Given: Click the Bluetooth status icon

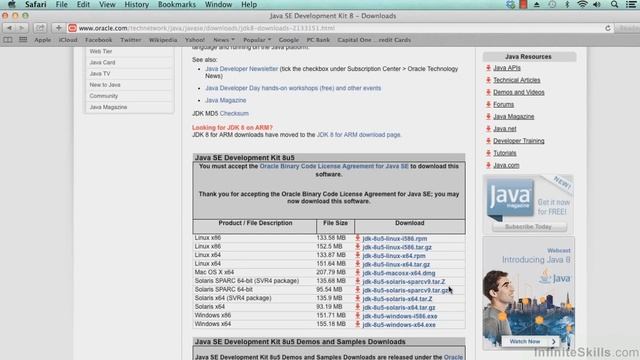Looking at the screenshot, I should pos(567,4).
